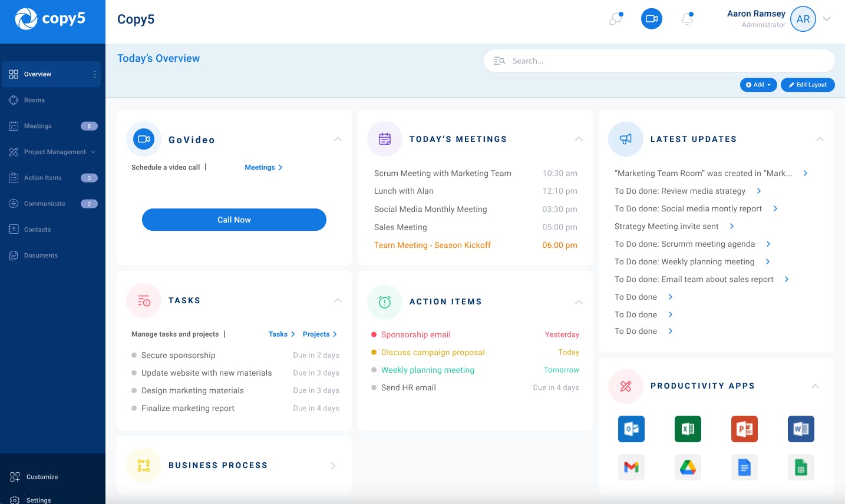The width and height of the screenshot is (845, 504).
Task: Open user account dropdown arrow
Action: coord(827,19)
